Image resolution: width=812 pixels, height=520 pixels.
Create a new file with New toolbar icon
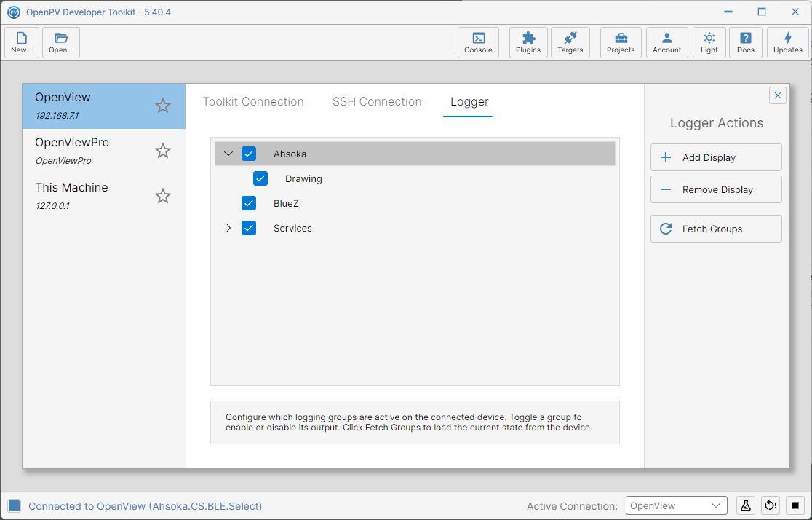point(22,42)
